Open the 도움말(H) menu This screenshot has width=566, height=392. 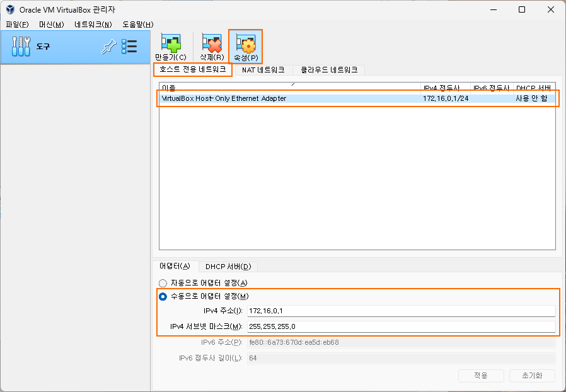point(138,25)
